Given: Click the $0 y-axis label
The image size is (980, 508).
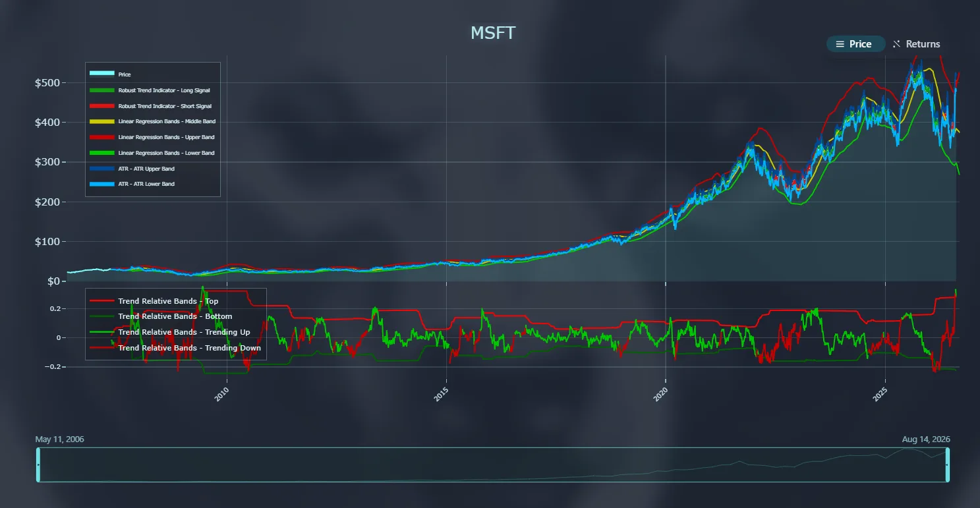Looking at the screenshot, I should coord(53,281).
